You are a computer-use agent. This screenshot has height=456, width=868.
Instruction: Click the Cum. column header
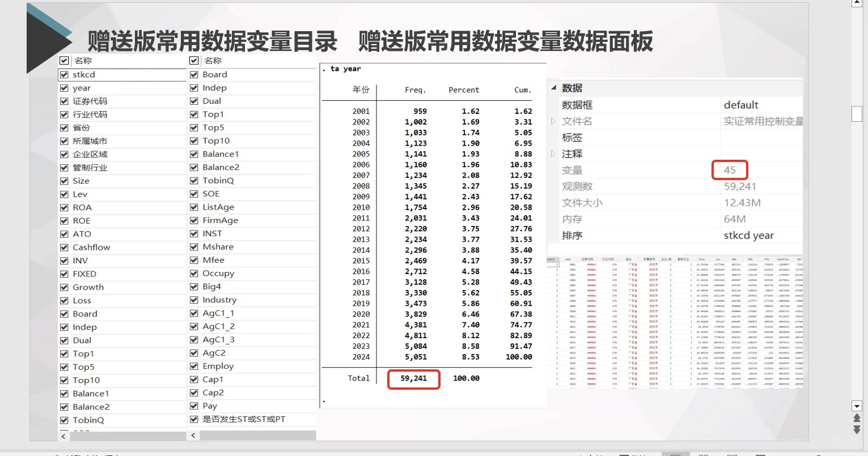point(523,90)
